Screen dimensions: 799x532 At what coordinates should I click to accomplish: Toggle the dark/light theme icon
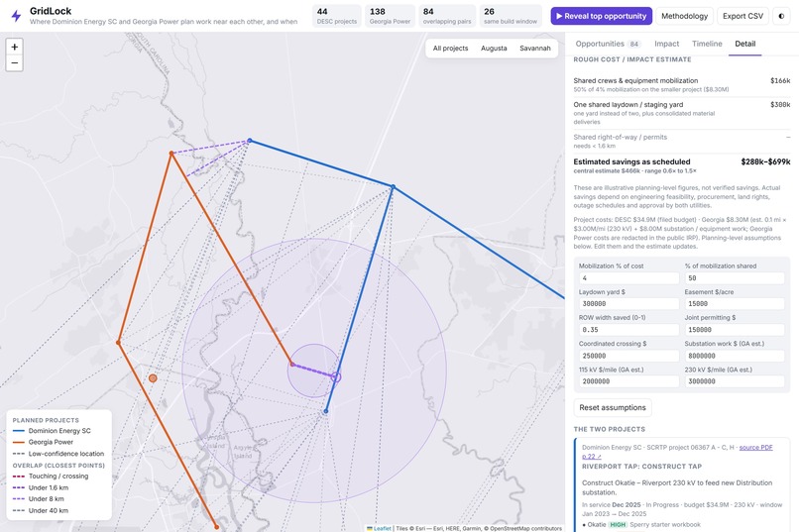point(781,16)
